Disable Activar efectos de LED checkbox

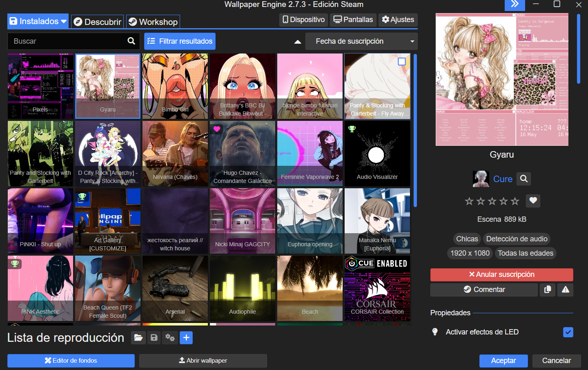click(568, 332)
